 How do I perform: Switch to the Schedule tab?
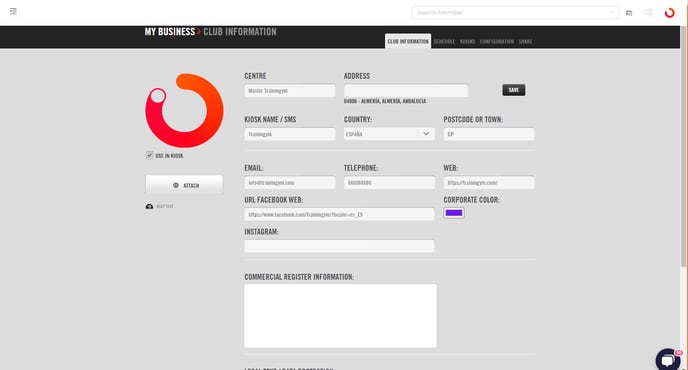[x=444, y=42]
